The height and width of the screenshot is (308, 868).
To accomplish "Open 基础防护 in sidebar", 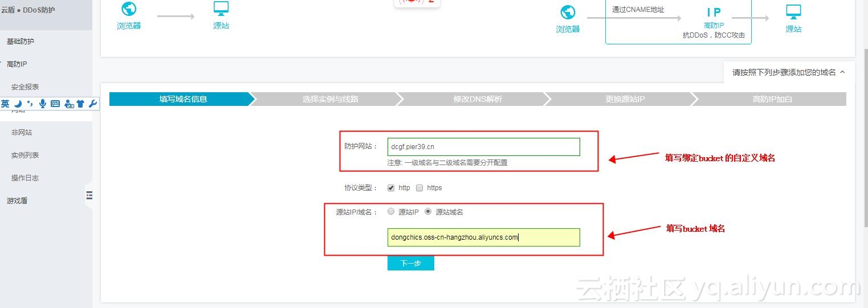I will (21, 42).
